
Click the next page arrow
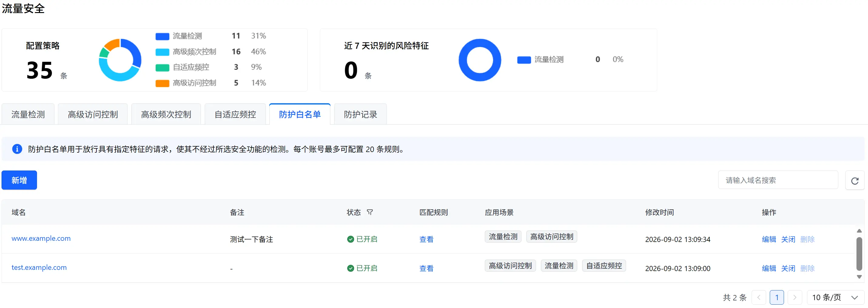coord(795,297)
